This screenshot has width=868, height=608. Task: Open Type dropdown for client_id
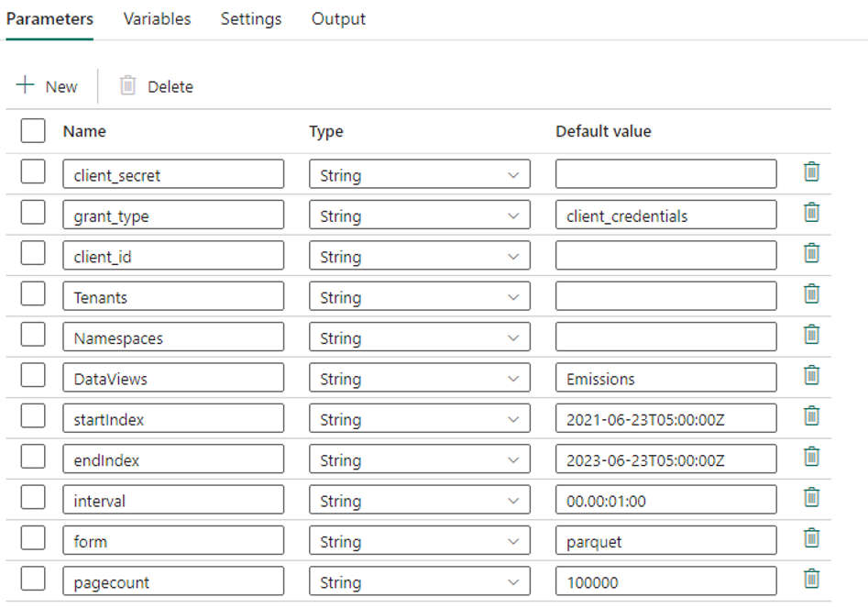point(420,255)
